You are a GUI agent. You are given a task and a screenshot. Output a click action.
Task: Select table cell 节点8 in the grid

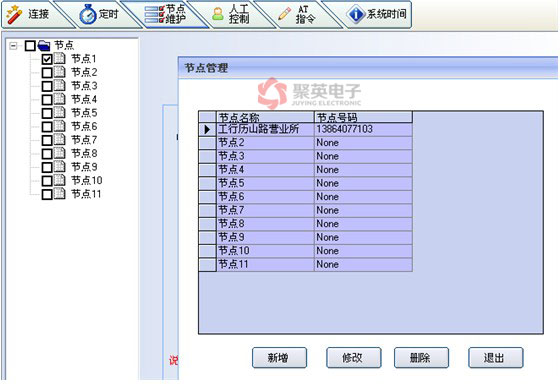[x=265, y=224]
